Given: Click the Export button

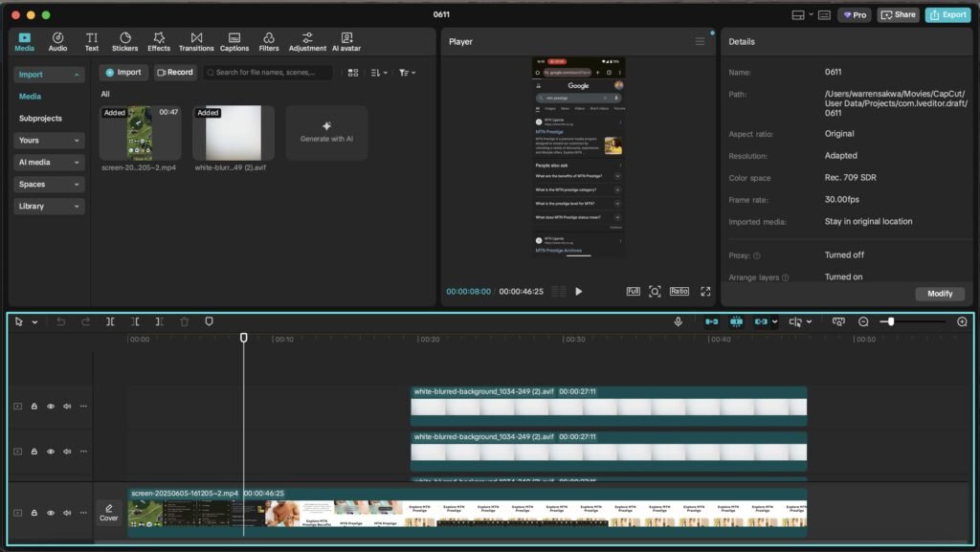Looking at the screenshot, I should [x=947, y=15].
